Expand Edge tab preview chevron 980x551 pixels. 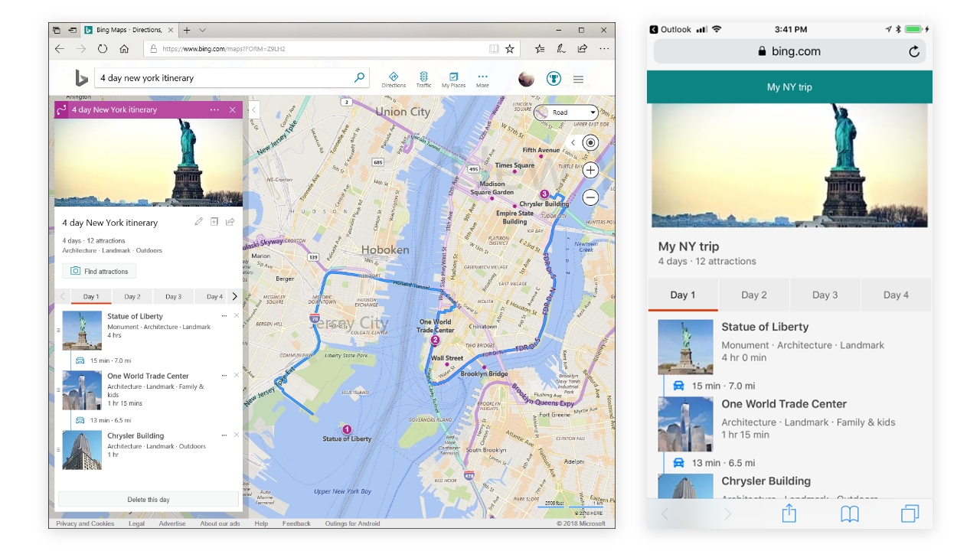pos(202,30)
